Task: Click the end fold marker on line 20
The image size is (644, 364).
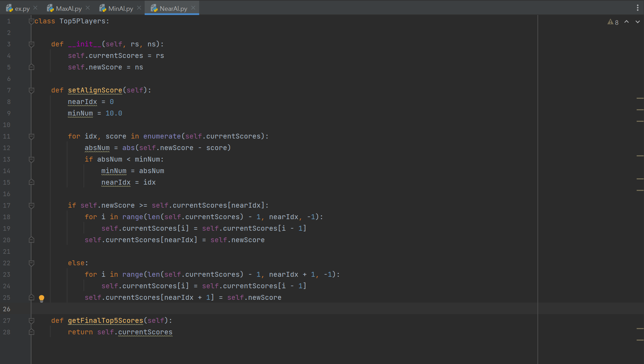Action: coord(31,240)
